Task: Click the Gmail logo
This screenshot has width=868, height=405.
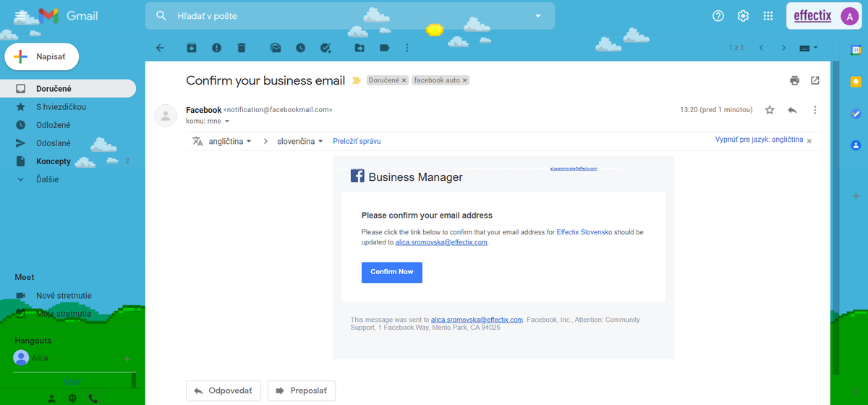Action: point(69,15)
